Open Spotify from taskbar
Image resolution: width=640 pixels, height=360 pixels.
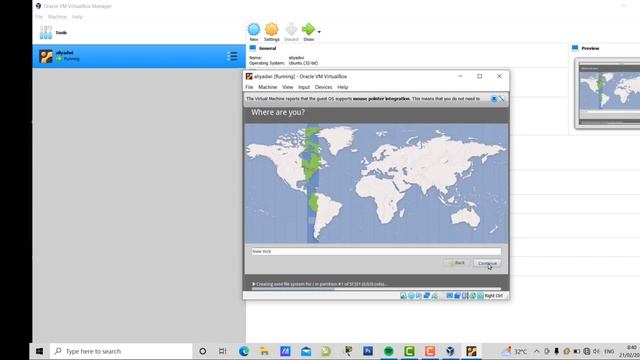coord(389,351)
